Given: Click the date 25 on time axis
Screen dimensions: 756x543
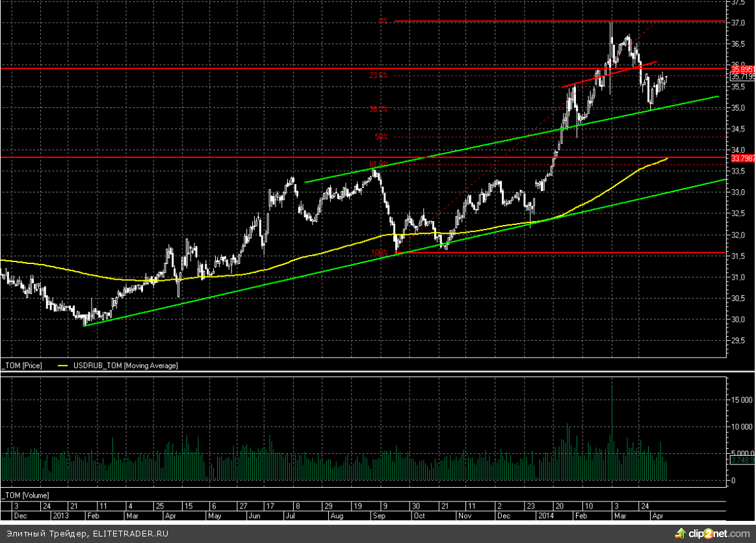Looking at the screenshot, I should (x=160, y=506).
